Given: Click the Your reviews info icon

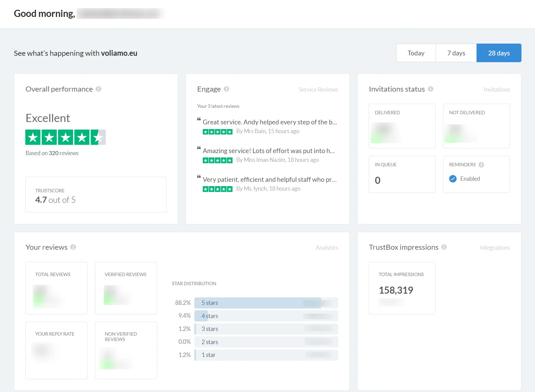Looking at the screenshot, I should tap(73, 247).
